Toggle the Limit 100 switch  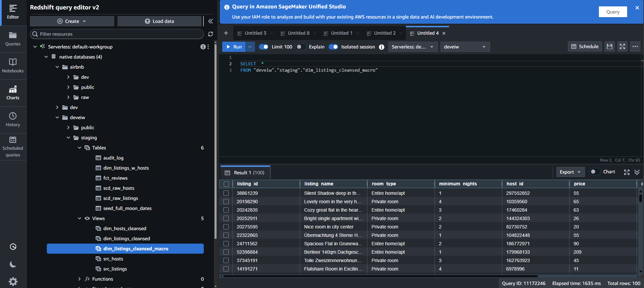click(x=264, y=47)
